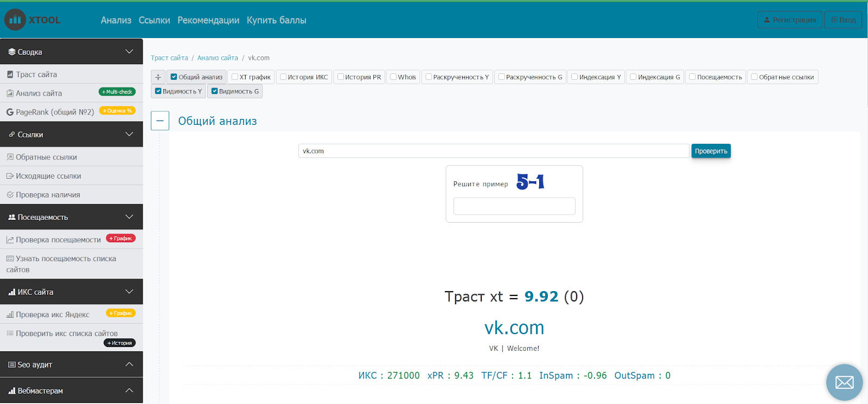The width and height of the screenshot is (868, 404).
Task: Click the Multi-check badge next to Анализ сайта
Action: (117, 92)
